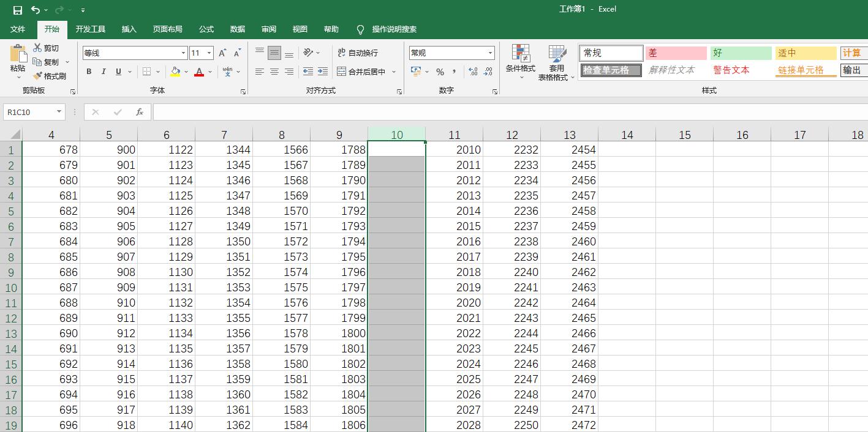
Task: Click the borders icon in the Font group
Action: [146, 72]
